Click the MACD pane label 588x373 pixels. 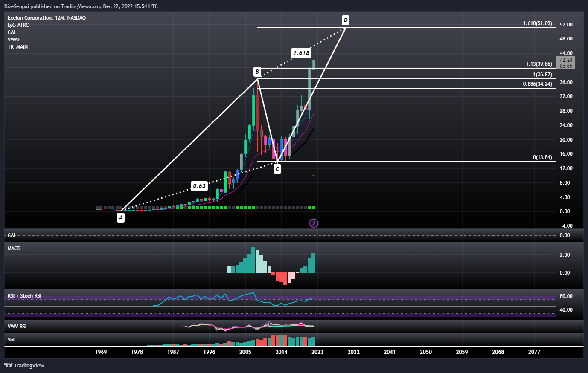pyautogui.click(x=14, y=249)
